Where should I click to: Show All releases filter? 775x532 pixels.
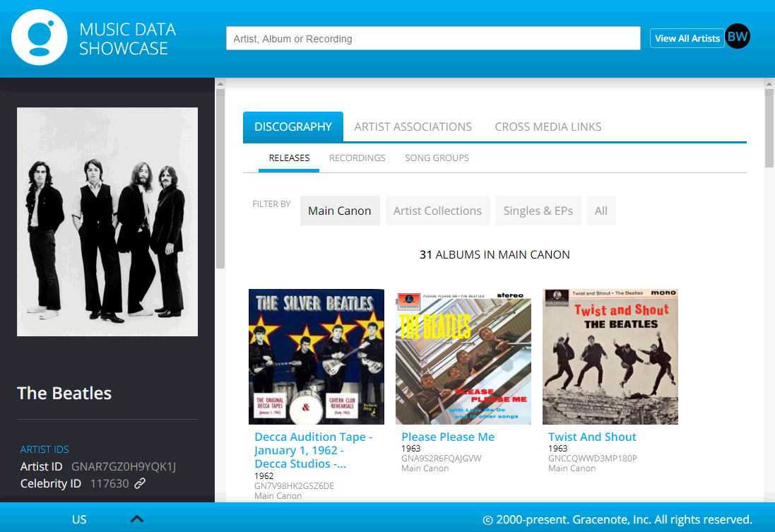point(601,211)
